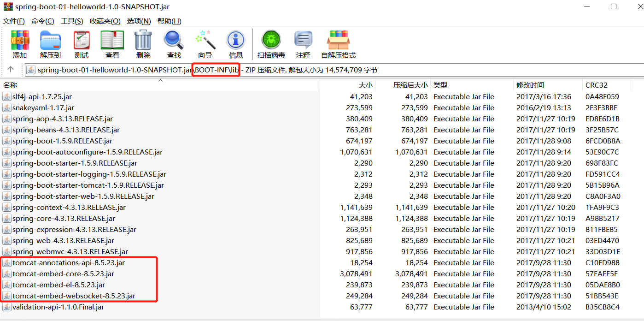Select tomcat-annotations-api-8.5.23.jar file
This screenshot has height=321, width=644.
pos(69,263)
